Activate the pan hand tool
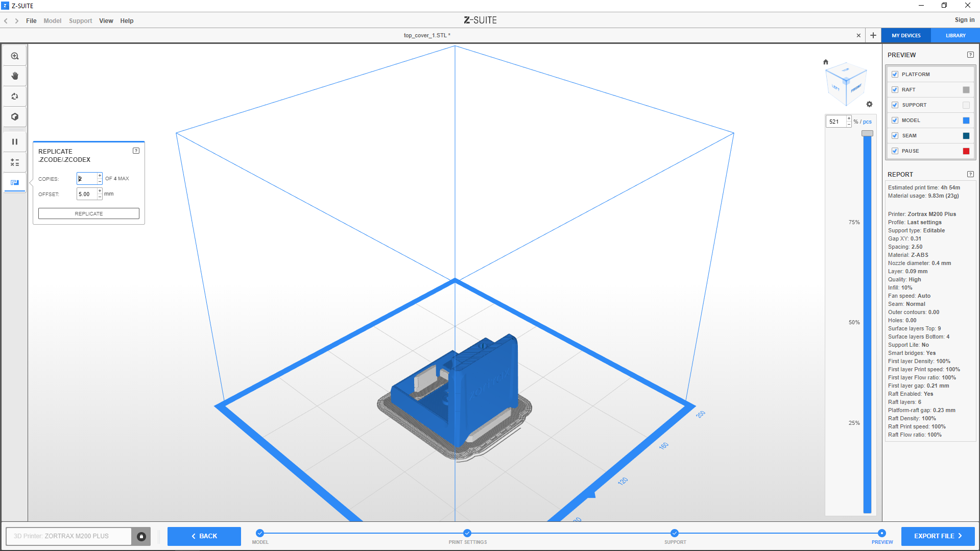Screen dimensions: 980x551 [15, 76]
